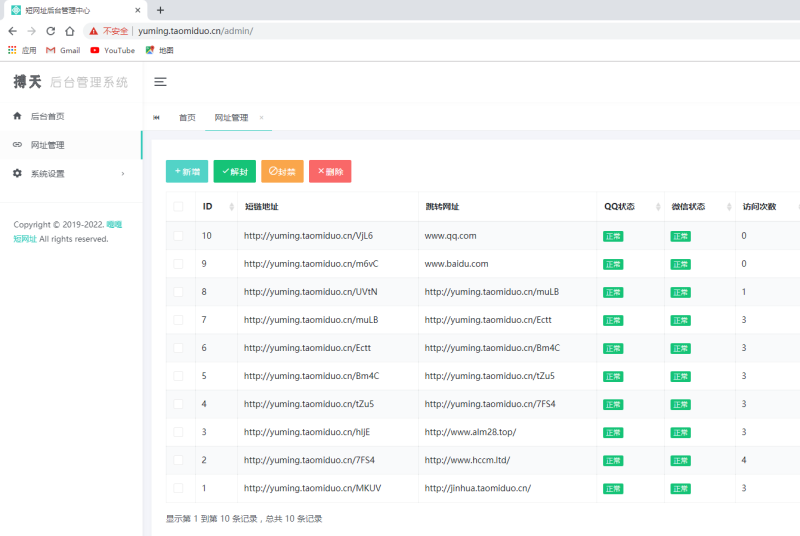Viewport: 800px width, 536px height.
Task: Click the 删除 delete button
Action: (330, 171)
